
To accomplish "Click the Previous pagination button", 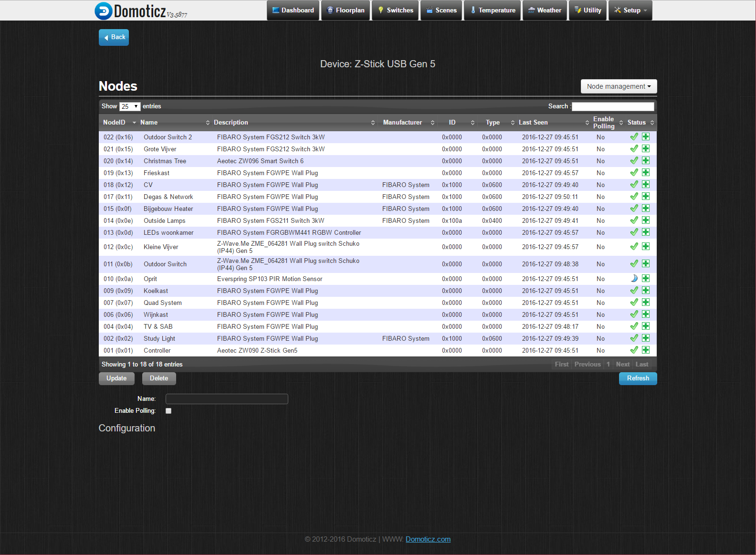I will pyautogui.click(x=588, y=364).
